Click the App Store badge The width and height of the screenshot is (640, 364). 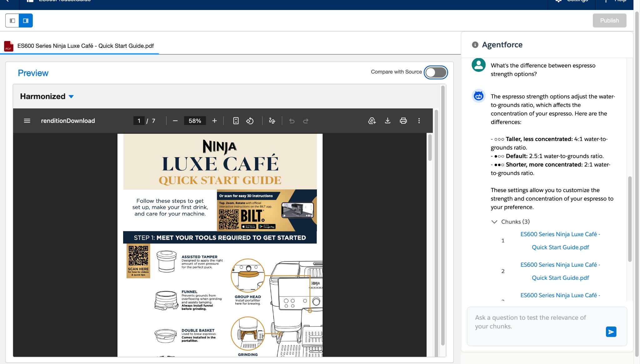(249, 227)
